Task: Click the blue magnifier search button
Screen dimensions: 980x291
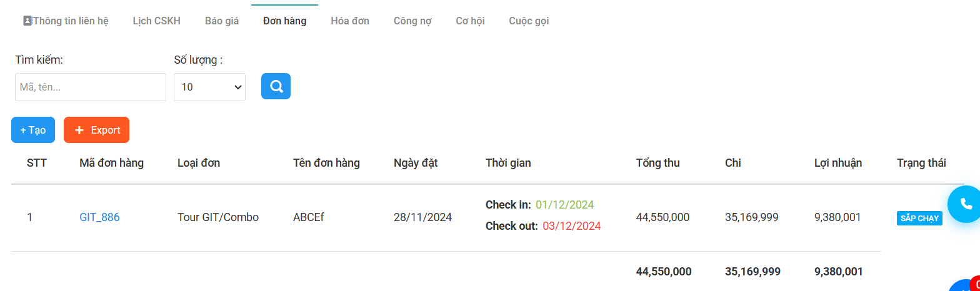Action: 276,86
